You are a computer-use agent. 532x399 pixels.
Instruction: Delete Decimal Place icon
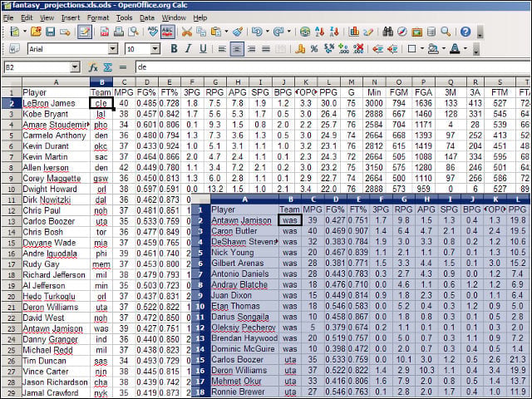(x=358, y=49)
